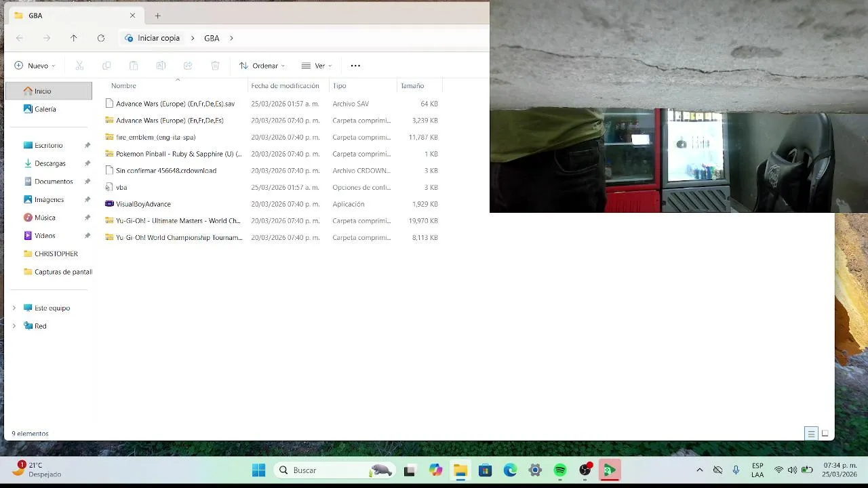Click the Cut scissors icon
868x488 pixels.
coord(79,66)
